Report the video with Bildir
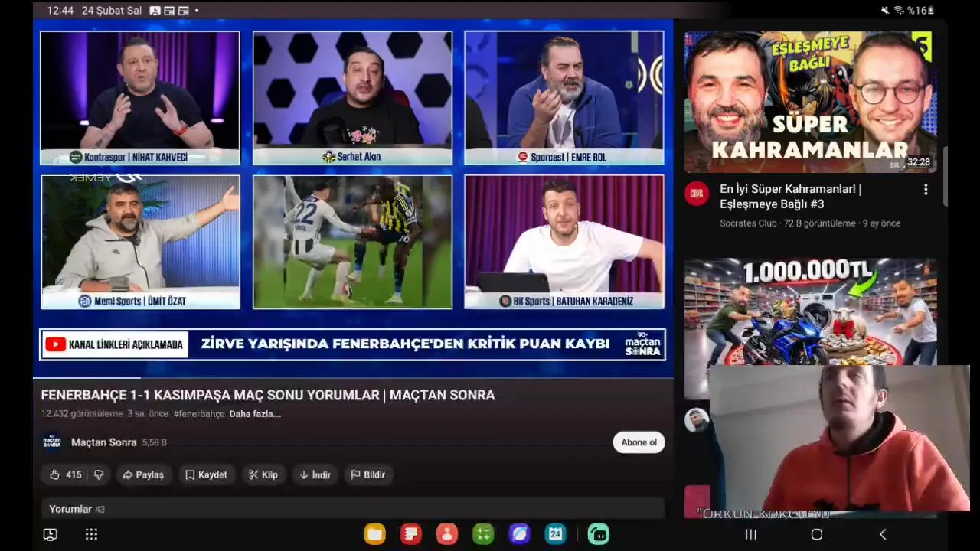Image resolution: width=980 pixels, height=551 pixels. point(368,474)
